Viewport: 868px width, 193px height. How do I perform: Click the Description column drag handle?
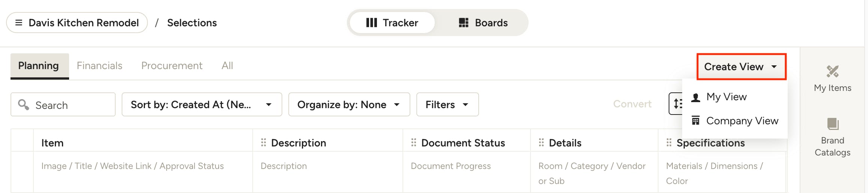(264, 143)
